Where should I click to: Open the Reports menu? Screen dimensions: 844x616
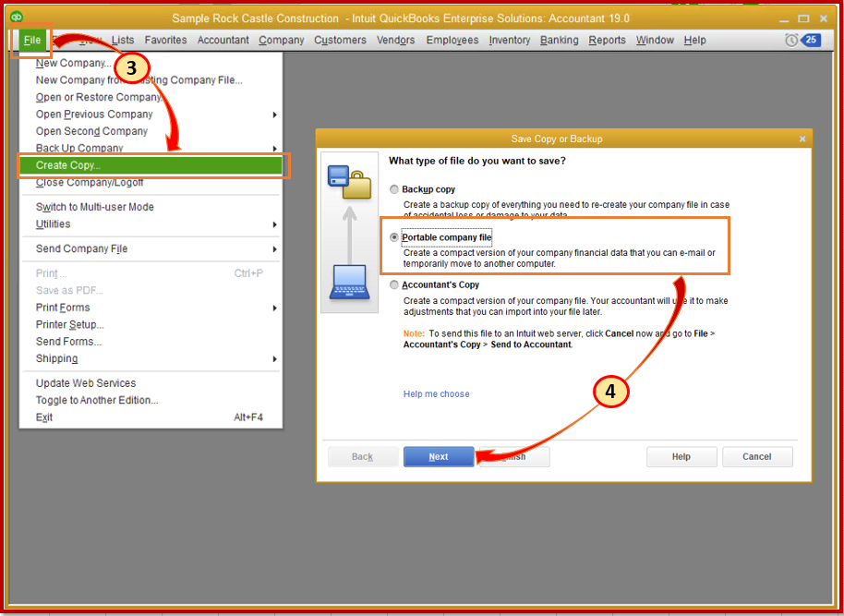608,41
